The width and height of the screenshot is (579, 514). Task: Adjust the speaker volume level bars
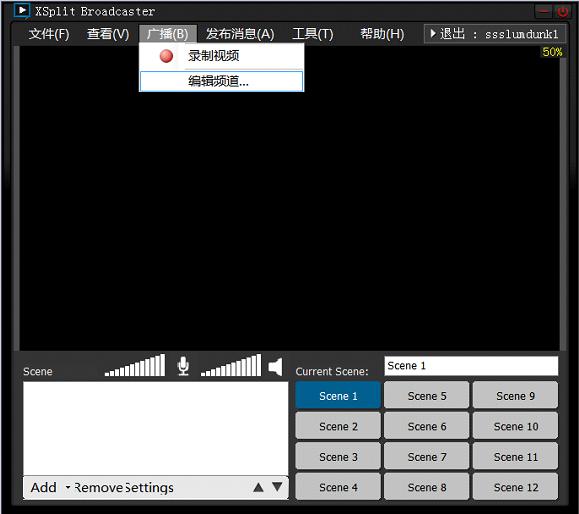pyautogui.click(x=231, y=365)
